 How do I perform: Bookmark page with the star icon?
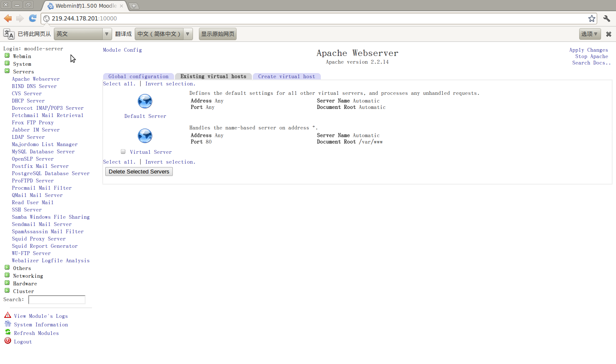tap(592, 18)
